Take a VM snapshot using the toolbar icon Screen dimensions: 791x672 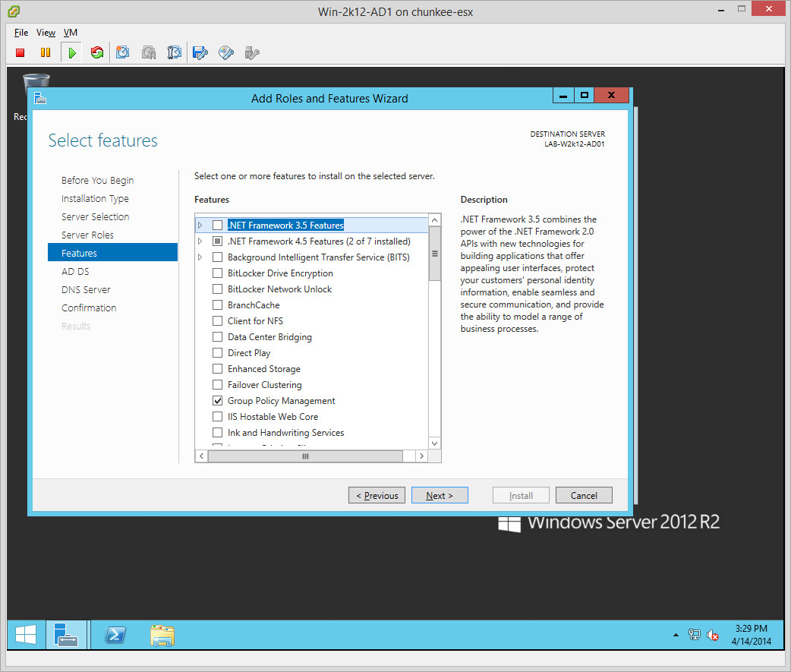pyautogui.click(x=123, y=52)
